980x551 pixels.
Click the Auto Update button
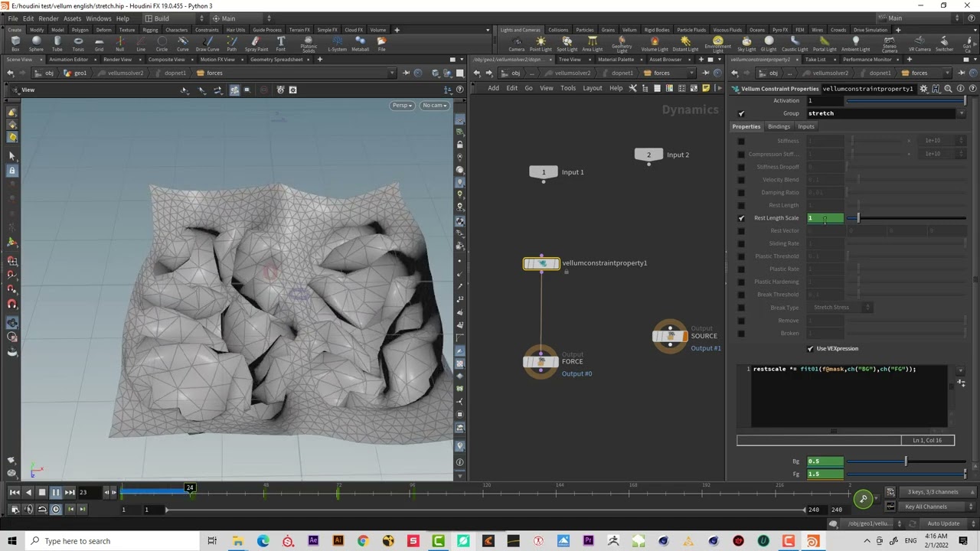point(943,524)
